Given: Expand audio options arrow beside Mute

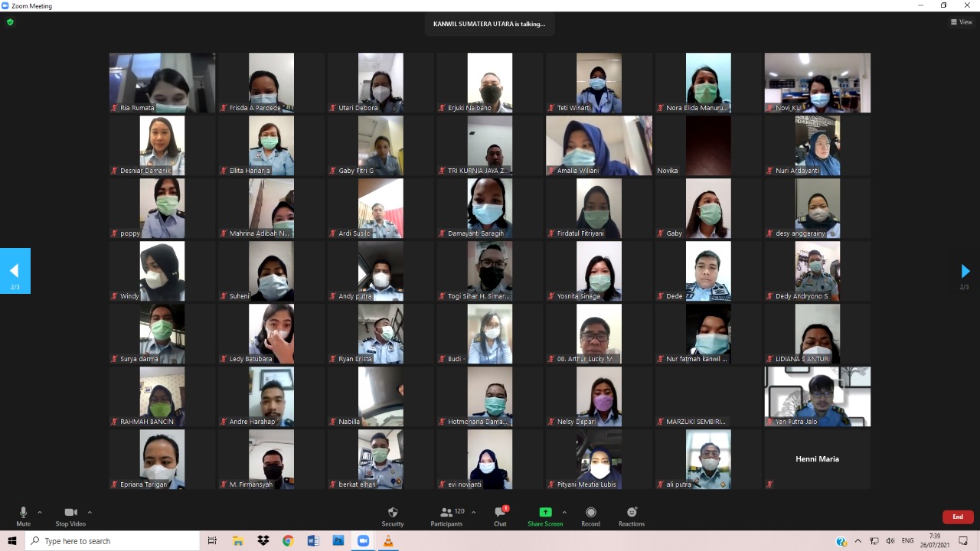Looking at the screenshot, I should (x=40, y=512).
